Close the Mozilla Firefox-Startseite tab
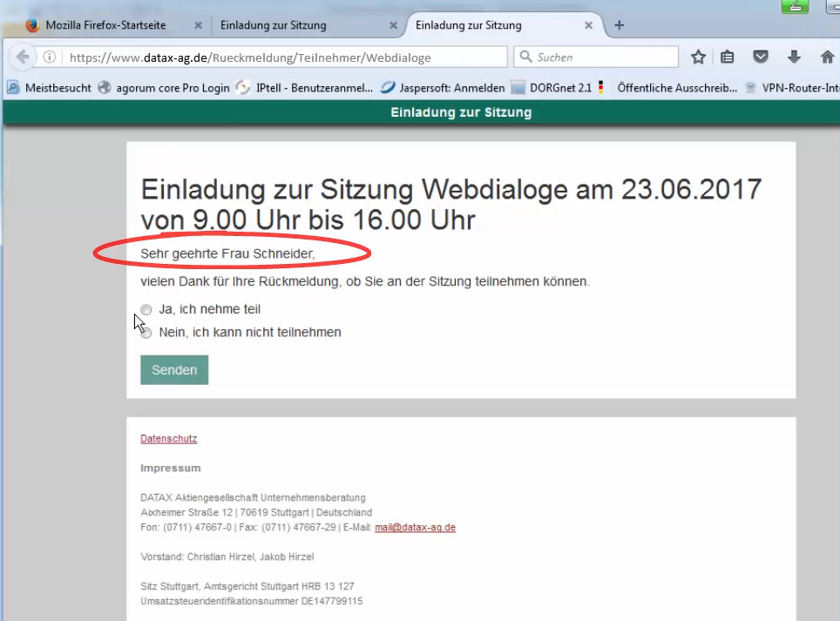 coord(198,25)
